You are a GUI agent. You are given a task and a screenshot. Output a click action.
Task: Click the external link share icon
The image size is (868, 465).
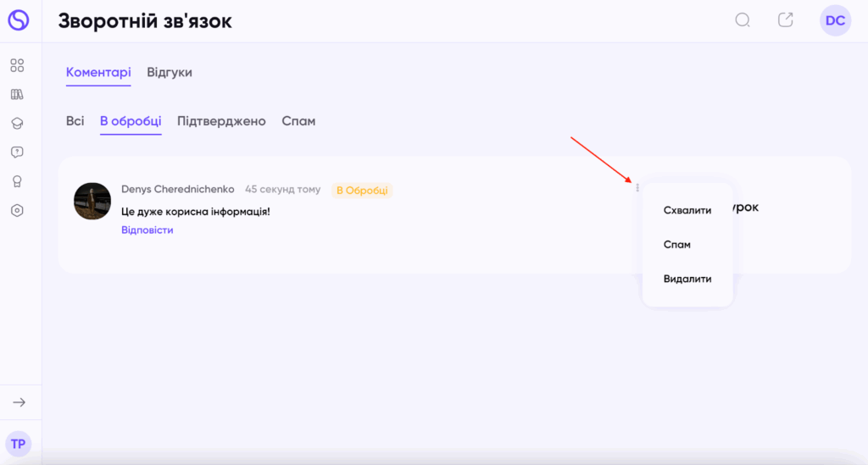tap(786, 20)
